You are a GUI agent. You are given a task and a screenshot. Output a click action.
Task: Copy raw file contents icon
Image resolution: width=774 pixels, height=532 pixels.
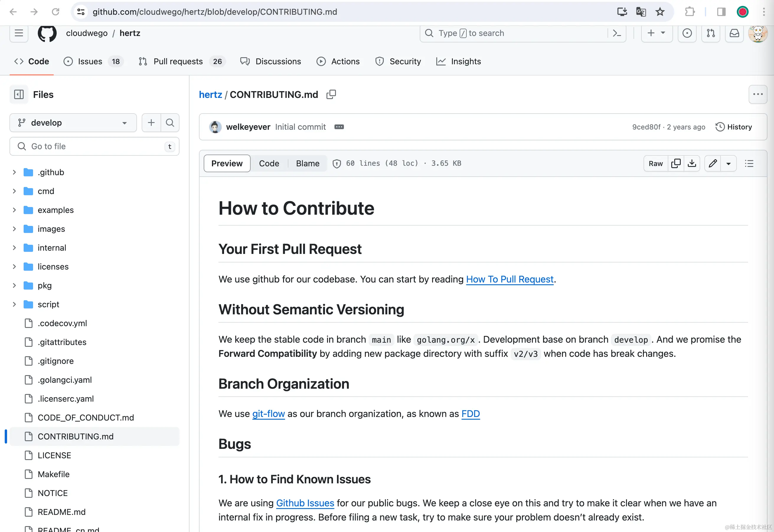click(676, 163)
